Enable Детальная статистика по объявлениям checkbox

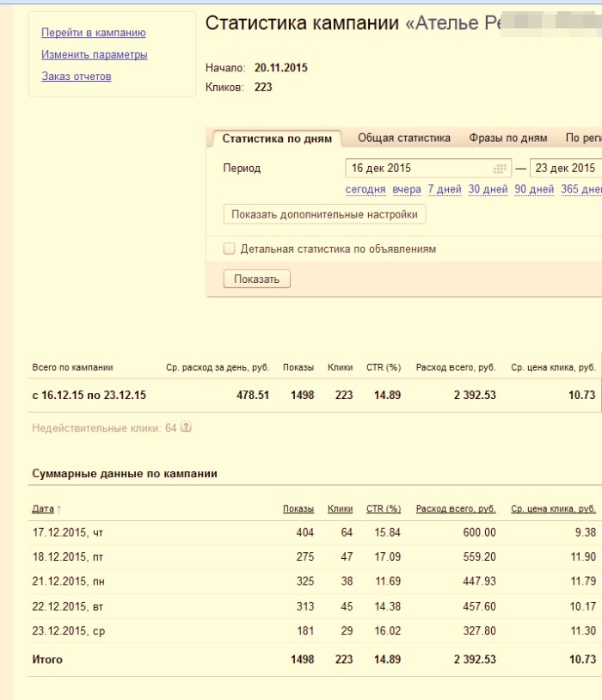[230, 249]
